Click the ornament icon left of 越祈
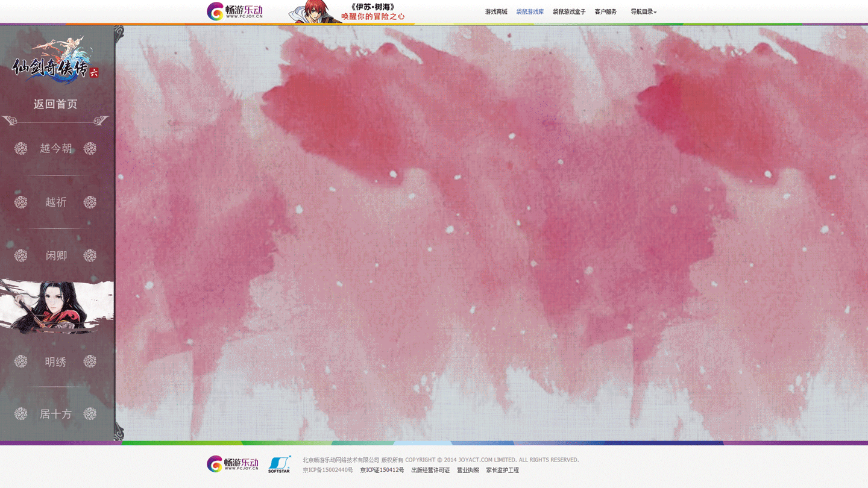This screenshot has width=868, height=488. 21,202
